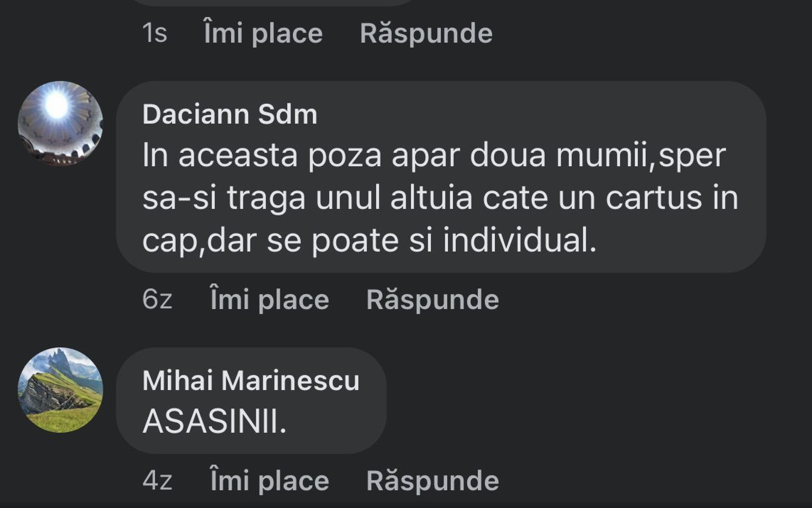
Task: Click the 1s comment timestamp
Action: (x=155, y=33)
